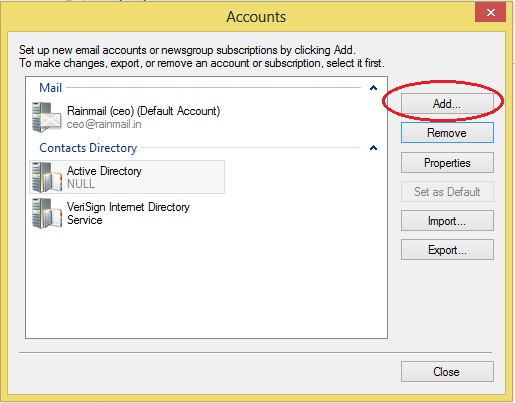The image size is (515, 403).
Task: Select the Active Directory entry label
Action: tap(104, 171)
